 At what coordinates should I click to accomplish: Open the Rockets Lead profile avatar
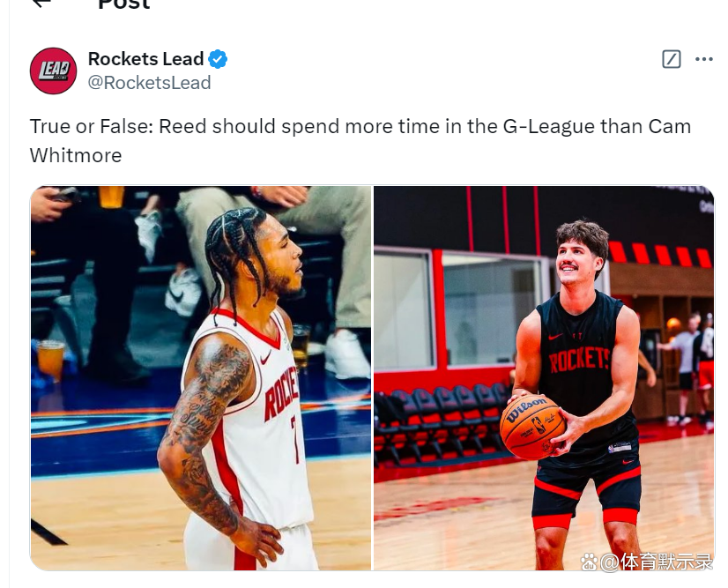tap(53, 71)
